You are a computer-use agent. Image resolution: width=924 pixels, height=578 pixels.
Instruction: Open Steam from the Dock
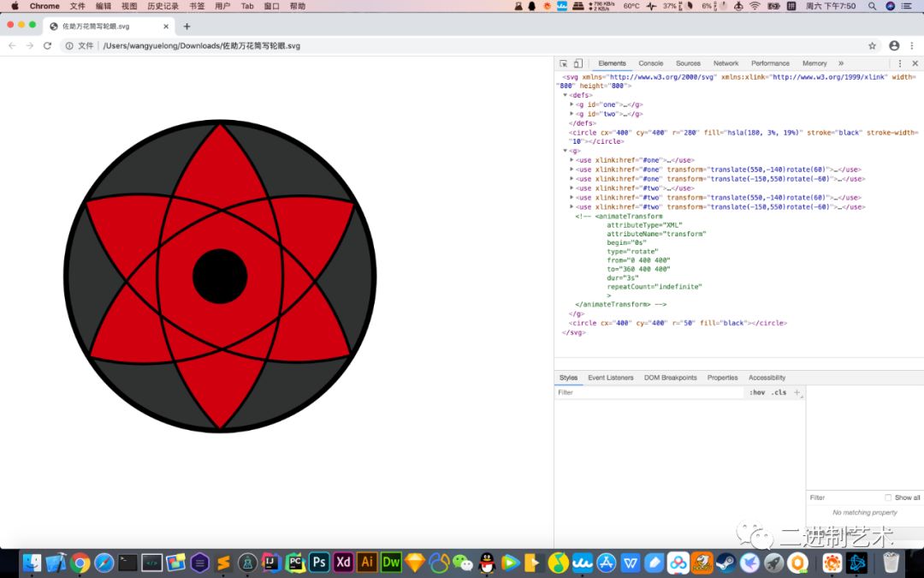click(726, 562)
